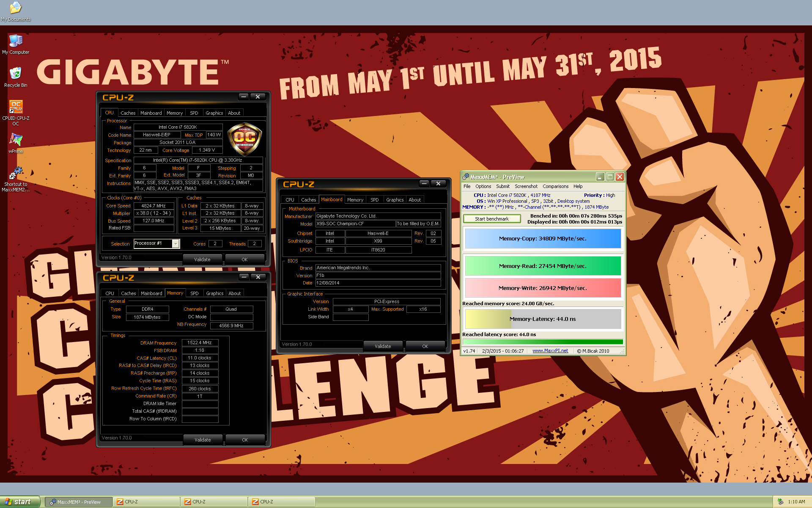The image size is (812, 508).
Task: Click the BIOS Version F1b field
Action: tap(378, 275)
